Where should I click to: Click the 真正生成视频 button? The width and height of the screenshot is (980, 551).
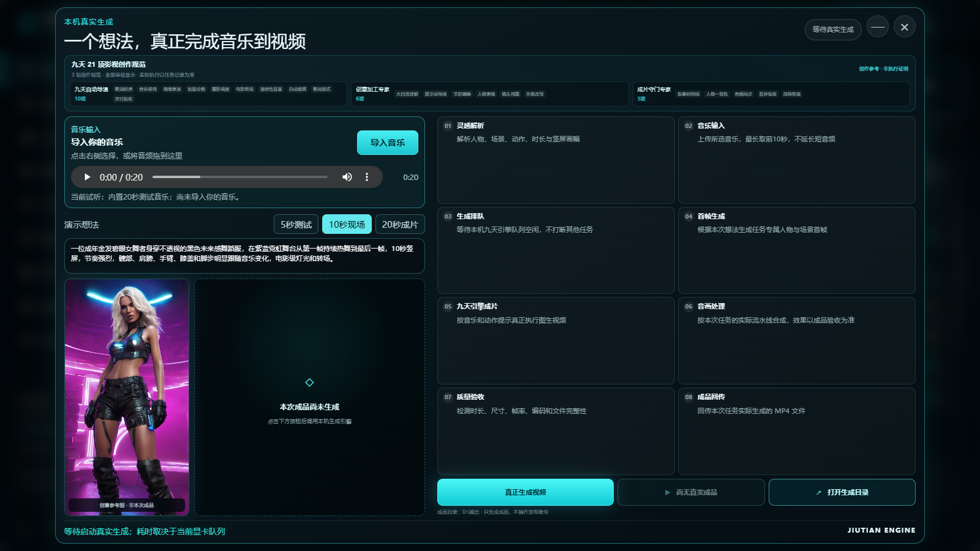tap(526, 492)
